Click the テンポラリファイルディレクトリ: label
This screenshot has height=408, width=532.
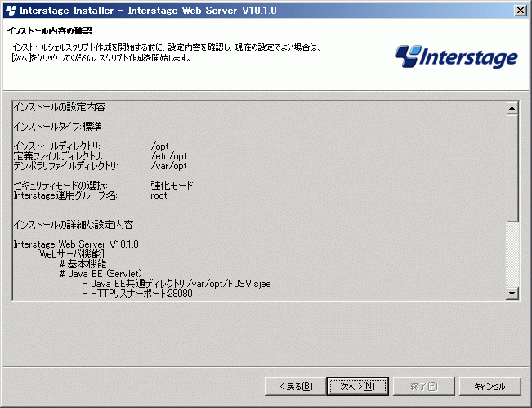point(66,166)
